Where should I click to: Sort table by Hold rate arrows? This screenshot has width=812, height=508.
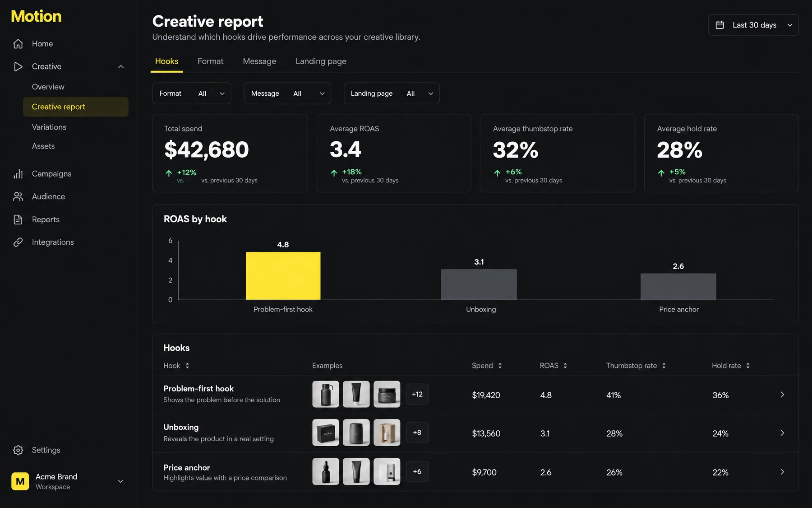point(748,366)
